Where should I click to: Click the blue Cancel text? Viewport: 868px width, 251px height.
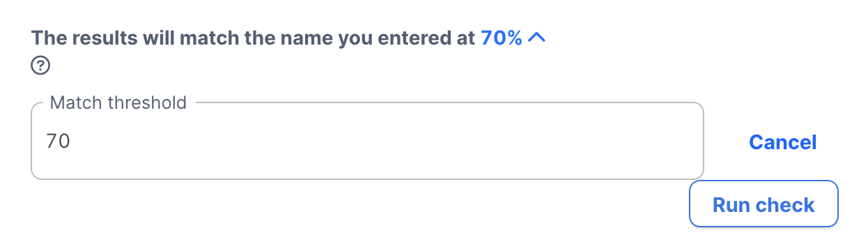click(x=782, y=142)
